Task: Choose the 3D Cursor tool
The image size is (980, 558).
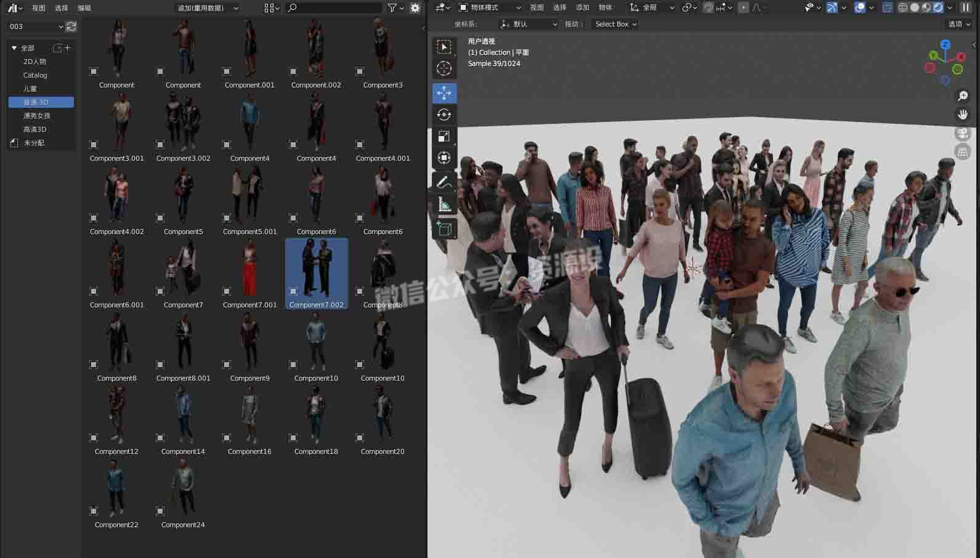Action: [444, 68]
